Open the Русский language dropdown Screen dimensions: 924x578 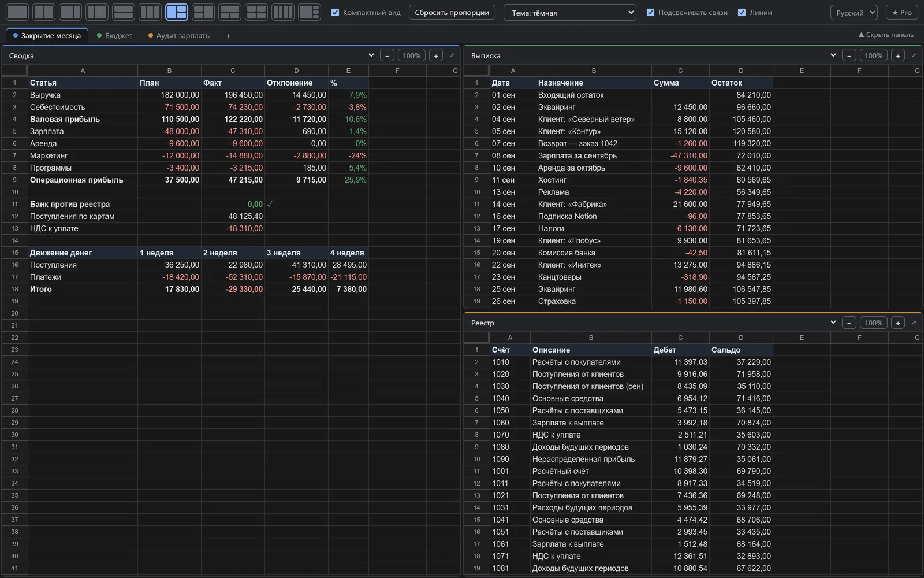(854, 13)
